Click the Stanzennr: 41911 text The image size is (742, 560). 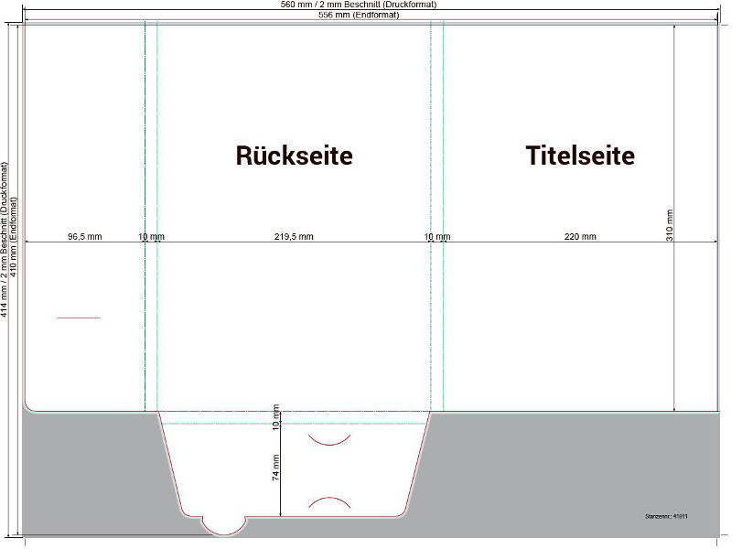pos(665,516)
